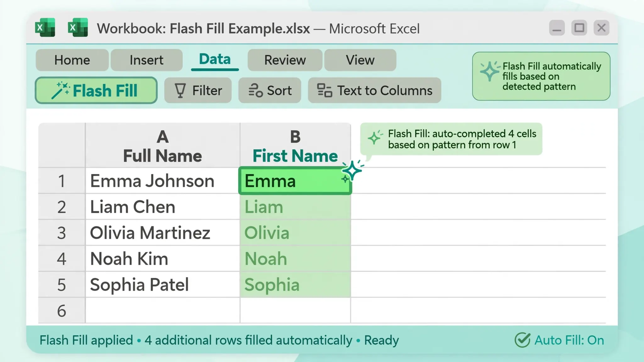This screenshot has height=362, width=644.
Task: Select row header 5
Action: 62,285
